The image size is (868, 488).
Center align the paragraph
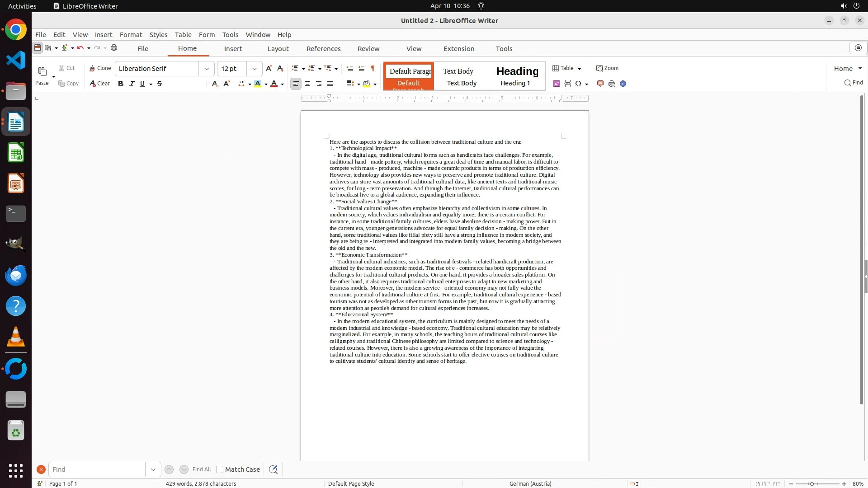pos(307,84)
